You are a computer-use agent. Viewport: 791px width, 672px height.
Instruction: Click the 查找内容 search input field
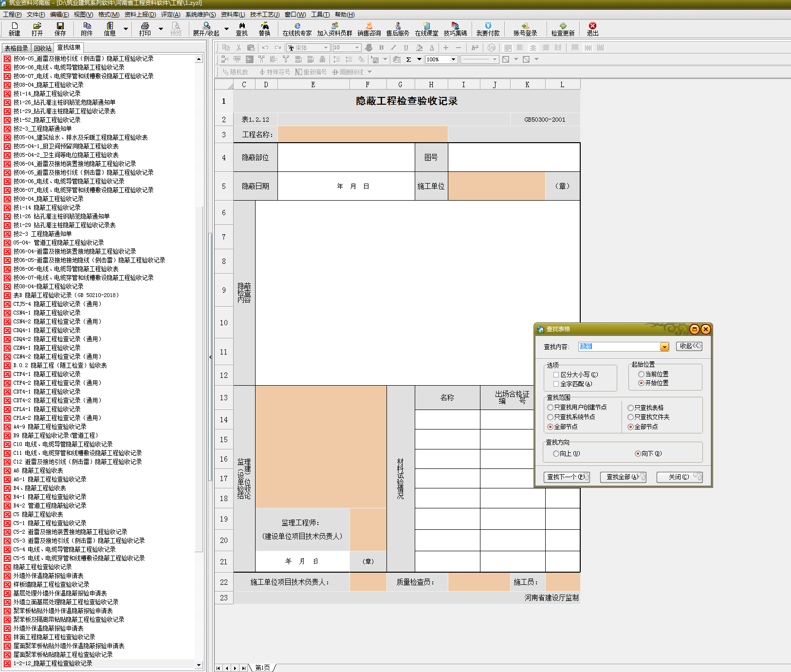tap(619, 347)
